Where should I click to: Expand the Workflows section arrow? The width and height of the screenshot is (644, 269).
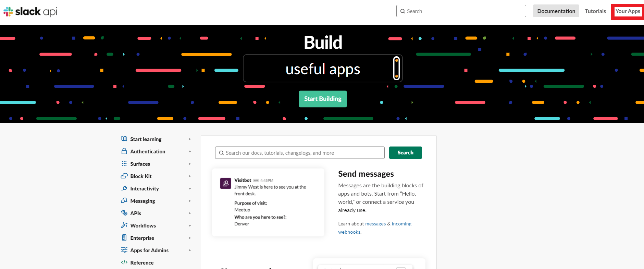pyautogui.click(x=190, y=225)
